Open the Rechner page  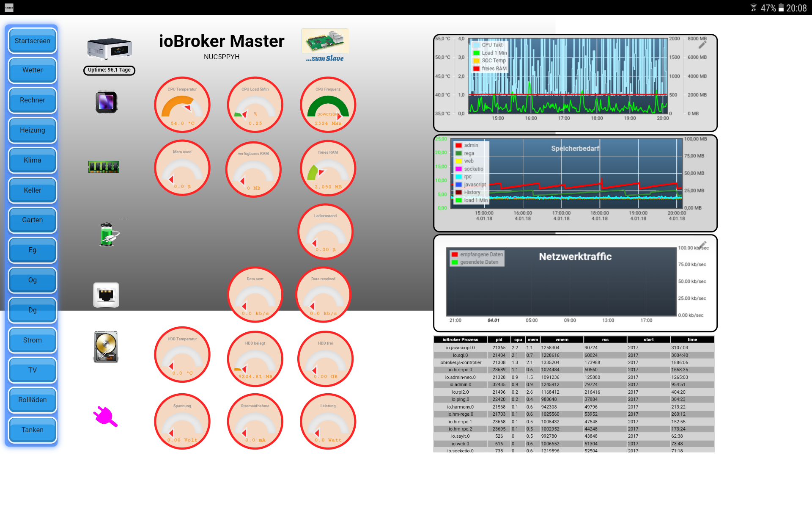(x=33, y=100)
